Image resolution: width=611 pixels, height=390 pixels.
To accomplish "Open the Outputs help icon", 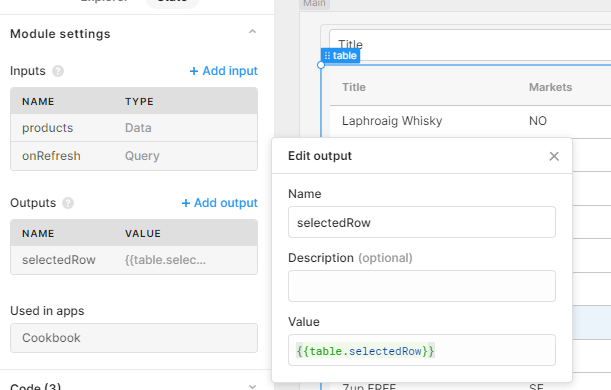I will point(68,203).
